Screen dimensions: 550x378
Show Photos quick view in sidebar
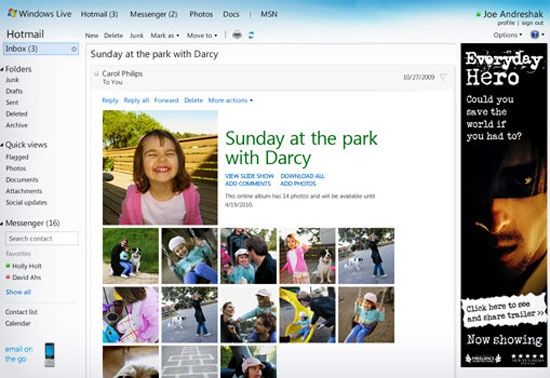(x=16, y=168)
